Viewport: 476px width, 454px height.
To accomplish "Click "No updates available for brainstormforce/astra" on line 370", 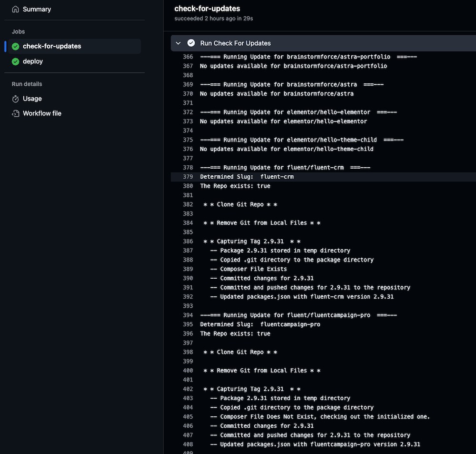I will pyautogui.click(x=277, y=93).
